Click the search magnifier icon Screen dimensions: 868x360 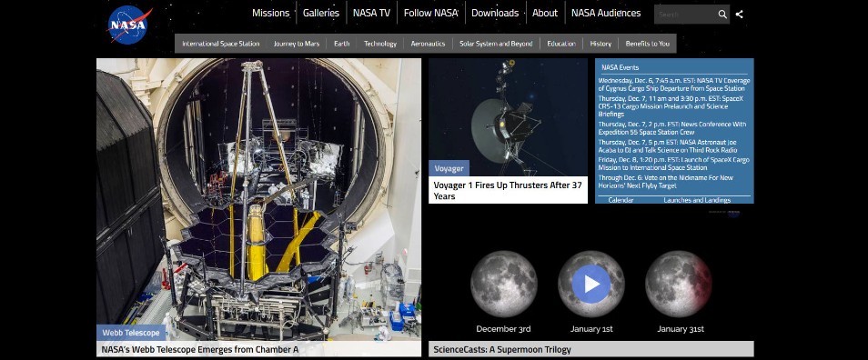pos(722,15)
